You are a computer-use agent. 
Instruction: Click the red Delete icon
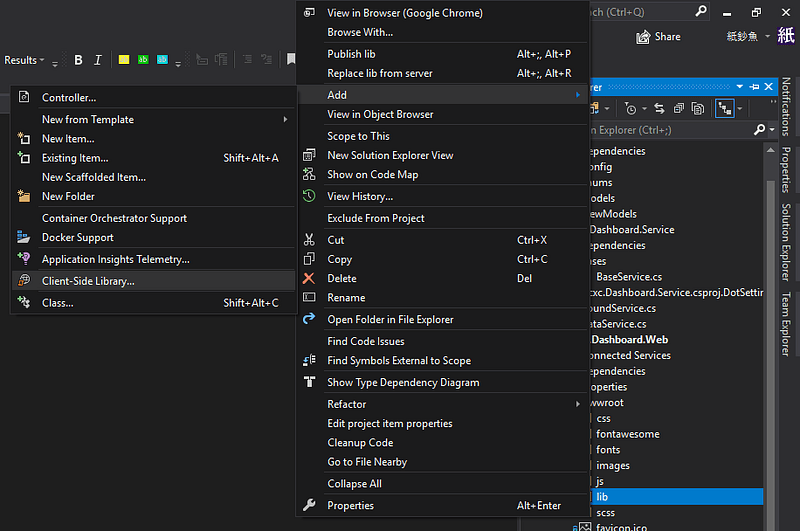(309, 278)
